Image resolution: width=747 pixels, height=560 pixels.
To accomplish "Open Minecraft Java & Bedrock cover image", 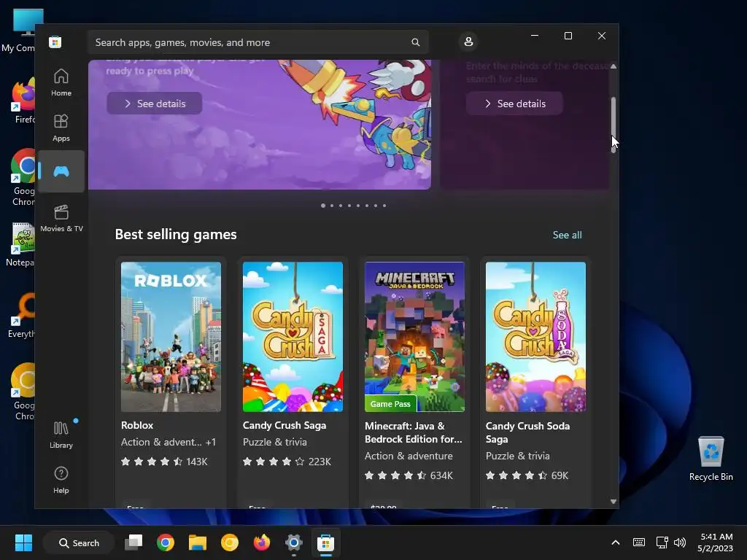I will (414, 337).
